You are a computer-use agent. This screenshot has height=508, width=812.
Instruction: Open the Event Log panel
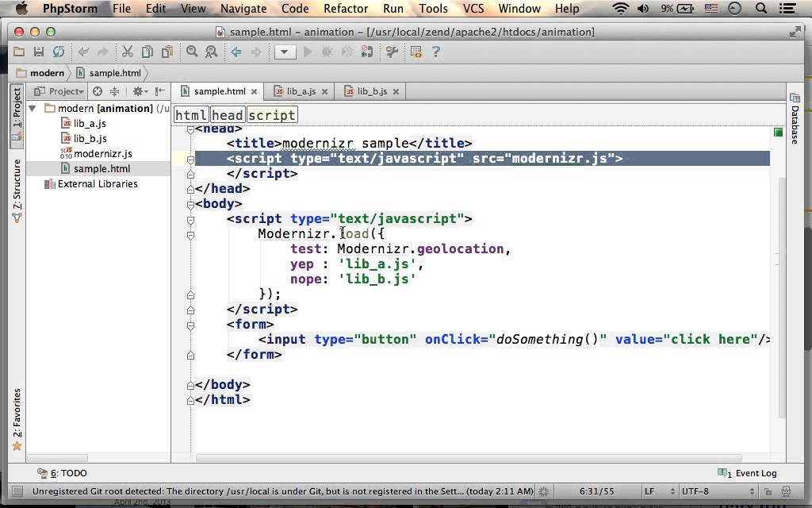click(747, 473)
